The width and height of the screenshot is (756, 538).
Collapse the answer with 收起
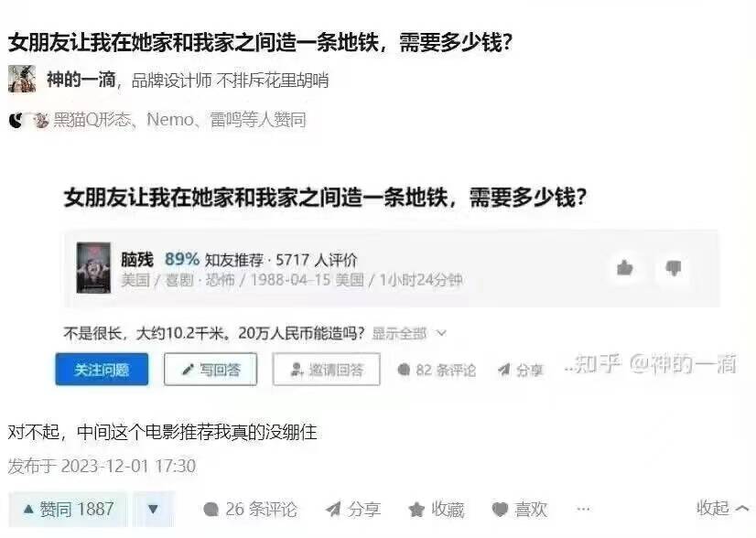coord(723,508)
